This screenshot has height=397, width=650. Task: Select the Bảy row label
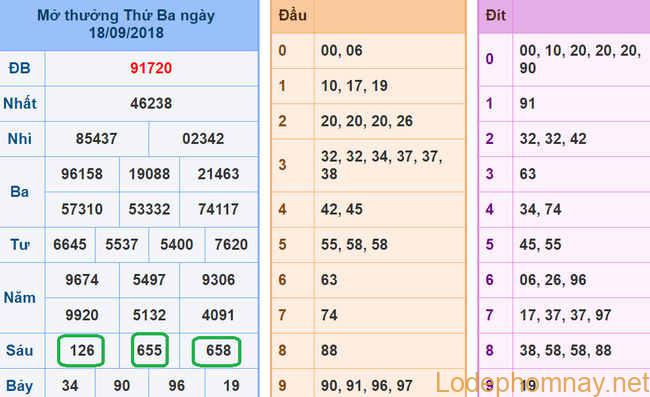19,386
